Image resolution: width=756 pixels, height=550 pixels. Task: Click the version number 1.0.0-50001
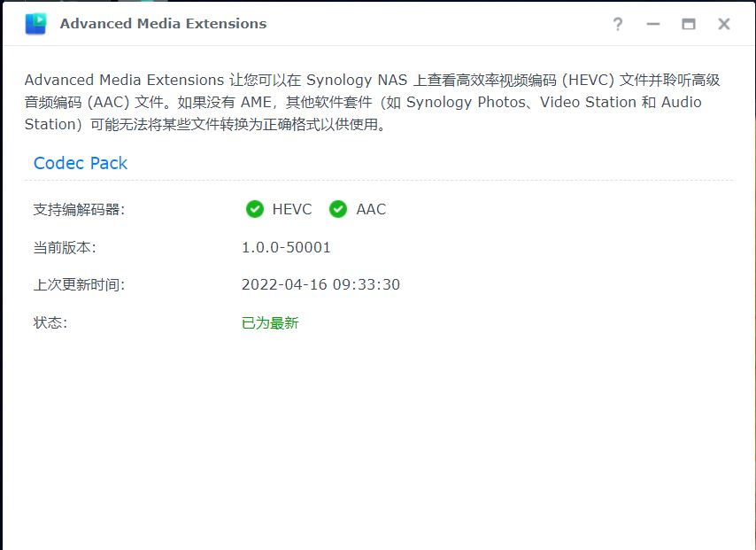(x=286, y=247)
